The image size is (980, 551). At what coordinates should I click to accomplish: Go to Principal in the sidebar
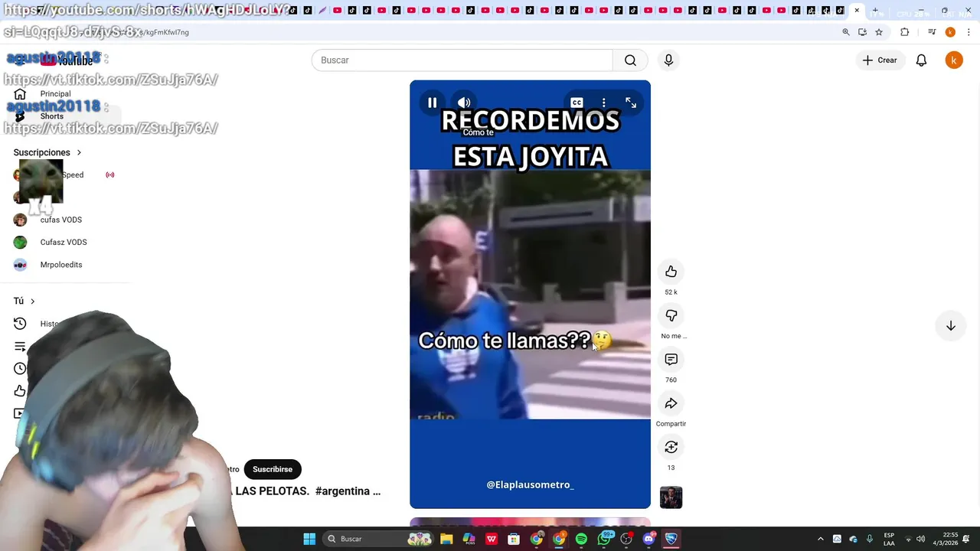[x=55, y=94]
